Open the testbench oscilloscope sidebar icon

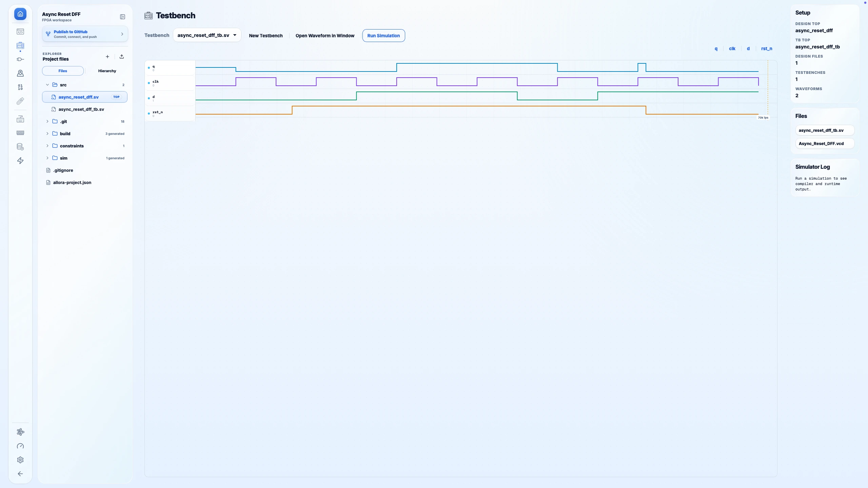pyautogui.click(x=20, y=46)
